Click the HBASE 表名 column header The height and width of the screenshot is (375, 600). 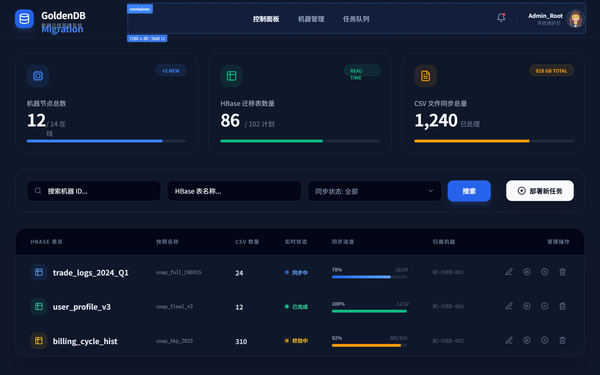coord(47,241)
